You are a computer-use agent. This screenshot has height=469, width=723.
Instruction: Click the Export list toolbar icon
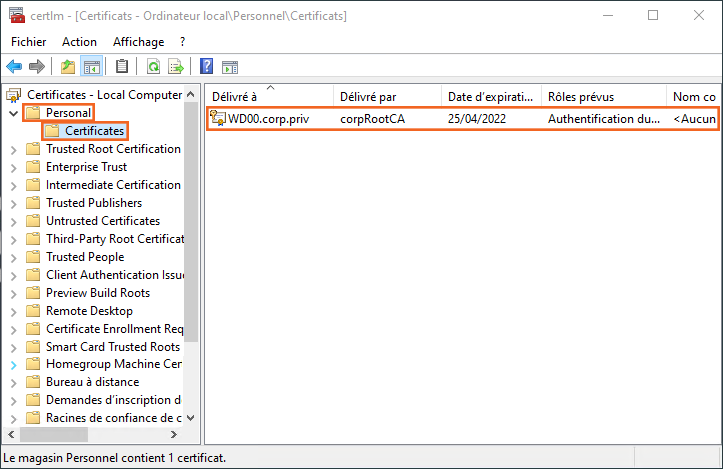[x=176, y=67]
